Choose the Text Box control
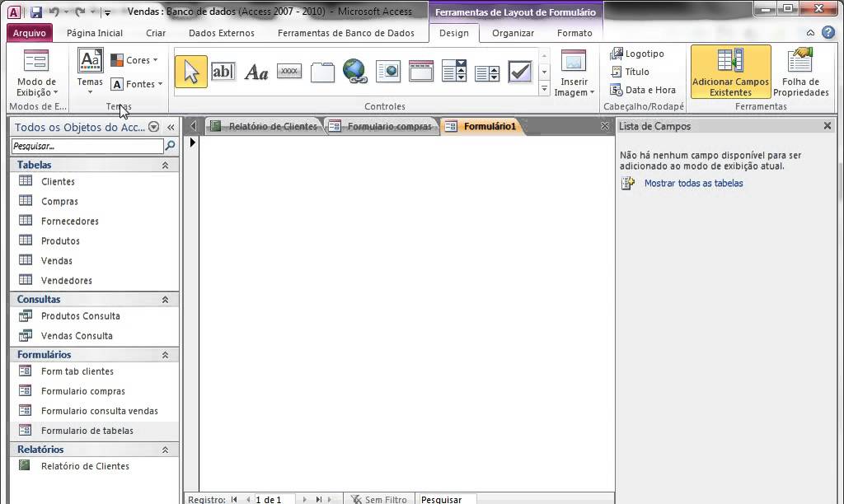This screenshot has height=504, width=844. click(223, 72)
